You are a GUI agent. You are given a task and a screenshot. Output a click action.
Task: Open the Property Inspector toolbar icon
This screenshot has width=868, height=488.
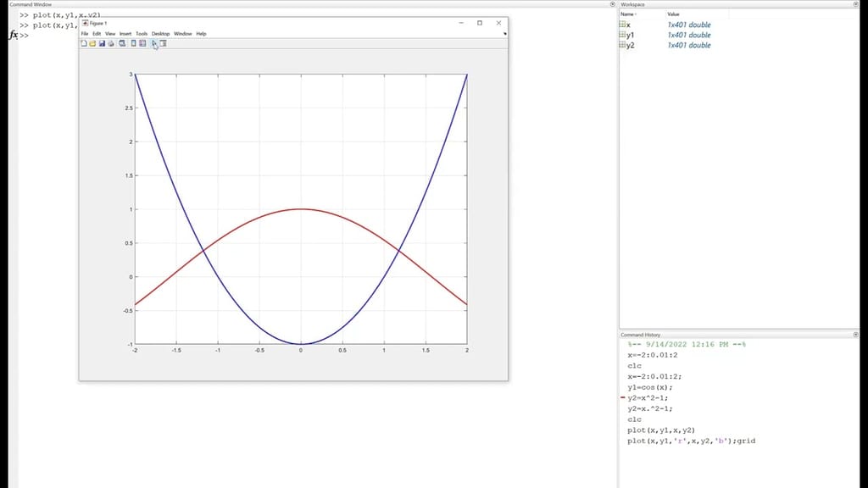163,43
